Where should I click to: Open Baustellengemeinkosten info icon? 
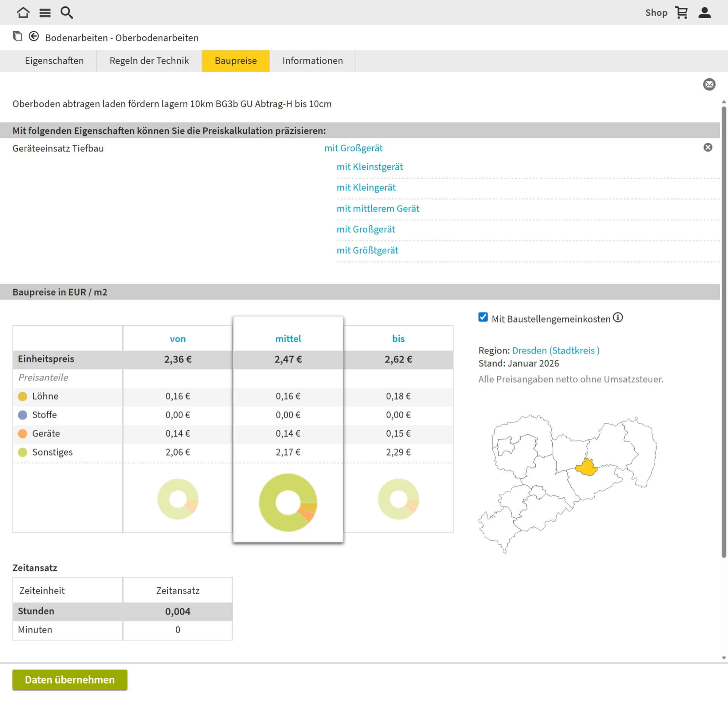618,317
